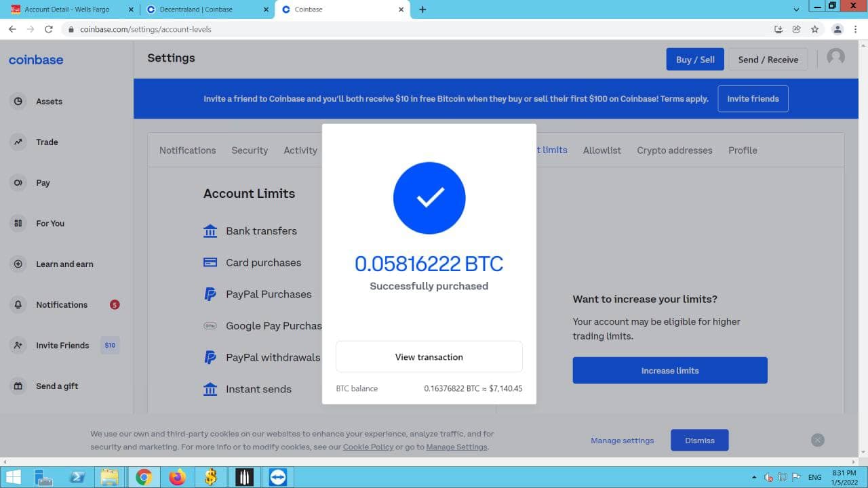This screenshot has width=868, height=488.
Task: Show hidden system tray icons arrow
Action: 755,477
